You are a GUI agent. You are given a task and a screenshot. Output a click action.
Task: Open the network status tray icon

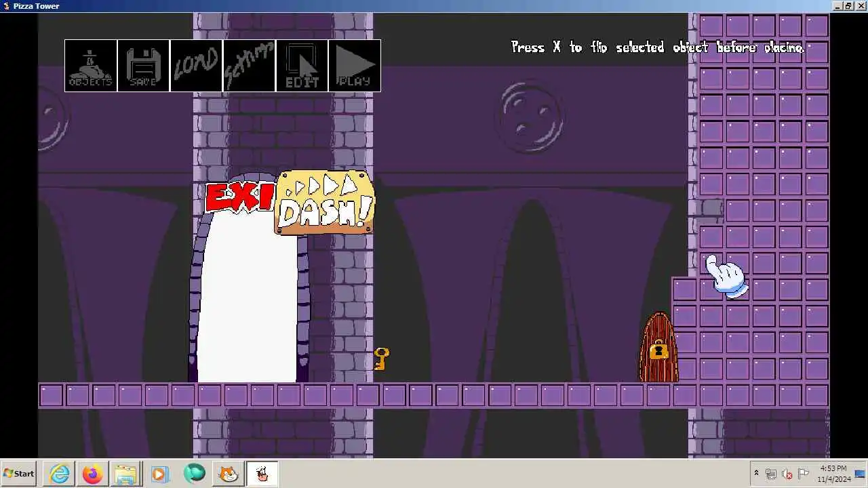click(771, 474)
